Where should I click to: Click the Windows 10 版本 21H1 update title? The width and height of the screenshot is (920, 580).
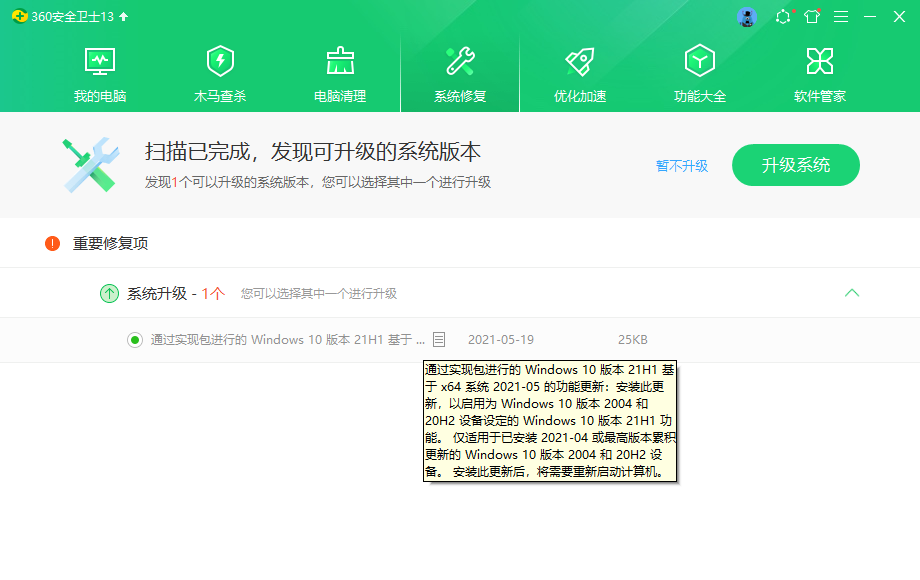point(288,340)
